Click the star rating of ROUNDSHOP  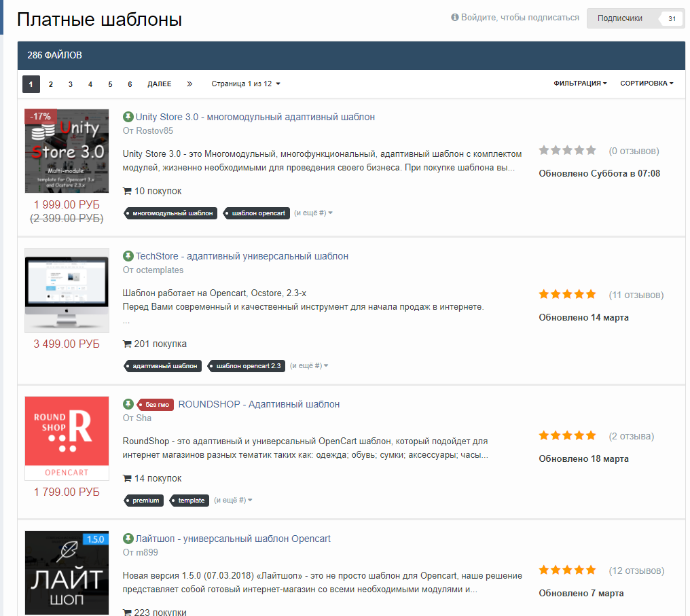tap(567, 435)
